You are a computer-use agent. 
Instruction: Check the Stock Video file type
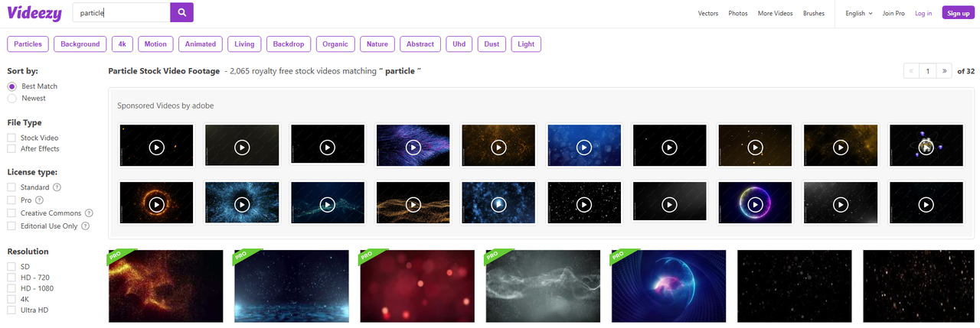pyautogui.click(x=11, y=138)
